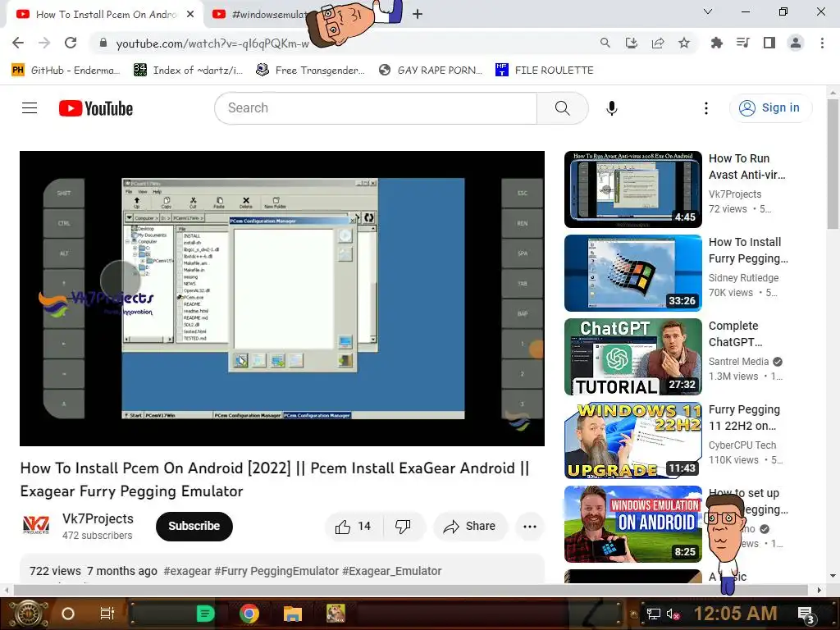Click the page vertical scrollbar thumb
The height and width of the screenshot is (630, 840).
833,163
